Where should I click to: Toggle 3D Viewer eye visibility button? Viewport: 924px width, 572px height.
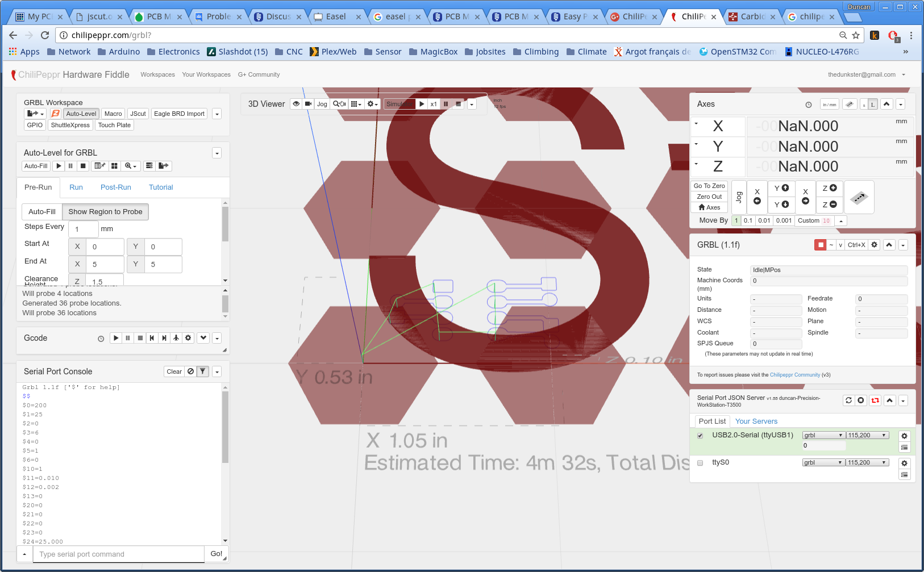296,104
